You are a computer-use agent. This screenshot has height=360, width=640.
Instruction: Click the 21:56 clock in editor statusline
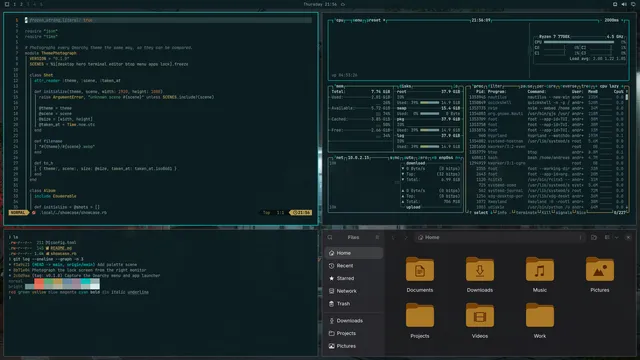pyautogui.click(x=301, y=213)
